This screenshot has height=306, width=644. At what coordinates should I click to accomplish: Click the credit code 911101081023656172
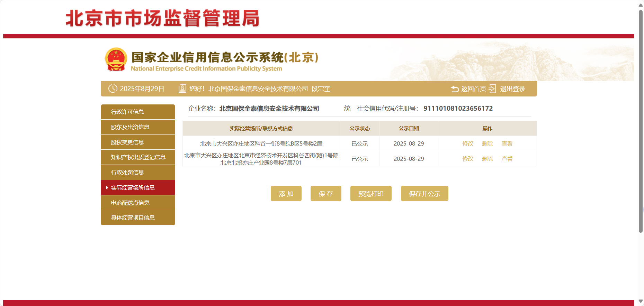pyautogui.click(x=458, y=109)
